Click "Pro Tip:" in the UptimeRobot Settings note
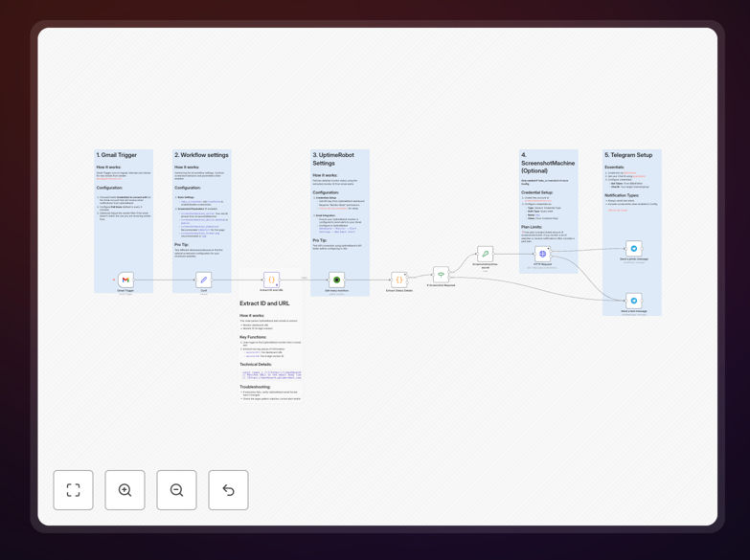Image resolution: width=750 pixels, height=560 pixels. [320, 240]
